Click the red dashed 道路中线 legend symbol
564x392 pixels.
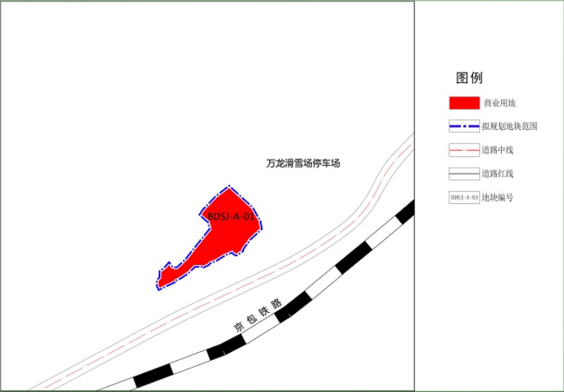coord(464,150)
